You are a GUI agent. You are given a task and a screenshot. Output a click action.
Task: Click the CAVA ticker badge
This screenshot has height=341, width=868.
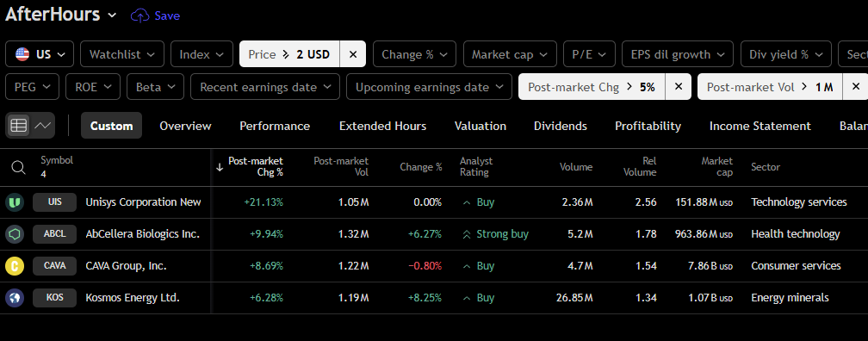click(55, 266)
